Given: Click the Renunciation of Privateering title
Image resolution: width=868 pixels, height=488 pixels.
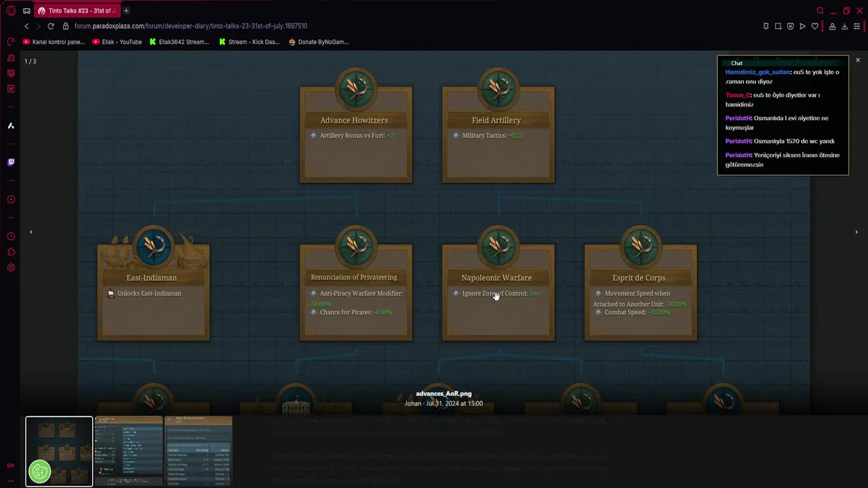Looking at the screenshot, I should 354,277.
